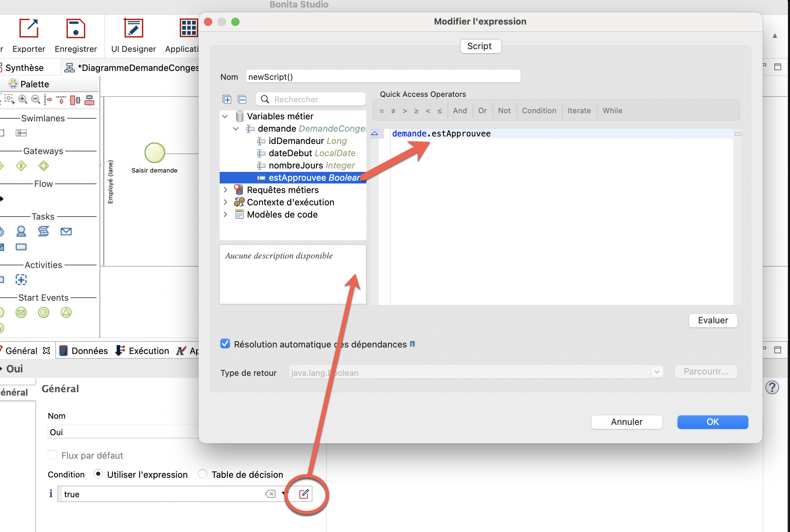This screenshot has height=532, width=790.
Task: Click the align-horizontal red bars palette icon
Action: point(75,100)
